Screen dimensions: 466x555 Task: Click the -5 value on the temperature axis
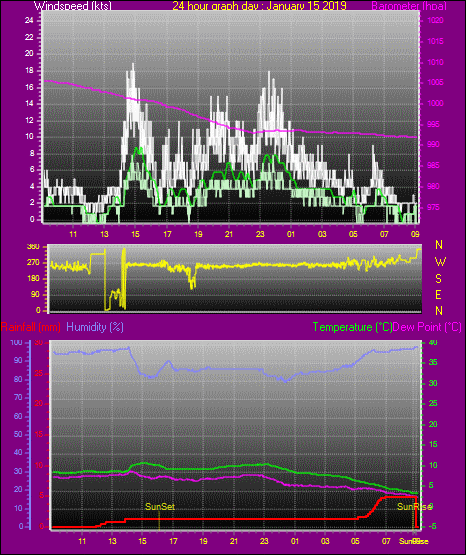coord(432,526)
